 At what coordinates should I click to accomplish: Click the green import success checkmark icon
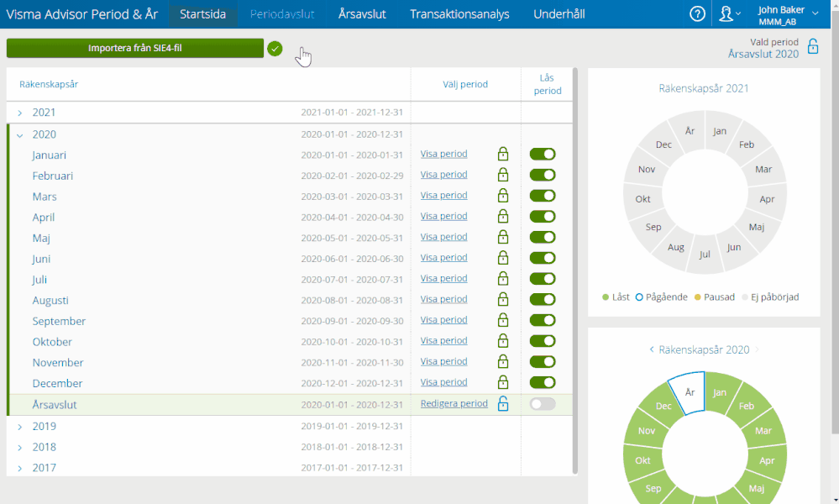[275, 49]
